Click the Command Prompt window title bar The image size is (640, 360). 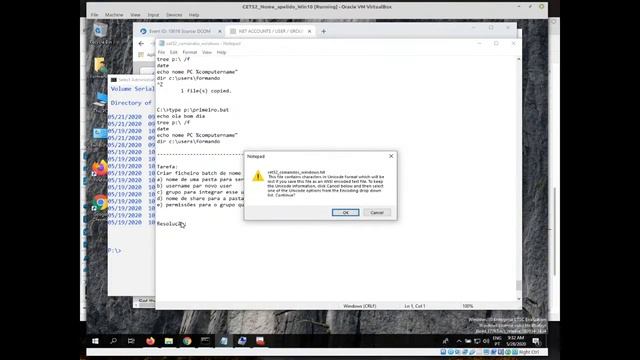(x=131, y=80)
